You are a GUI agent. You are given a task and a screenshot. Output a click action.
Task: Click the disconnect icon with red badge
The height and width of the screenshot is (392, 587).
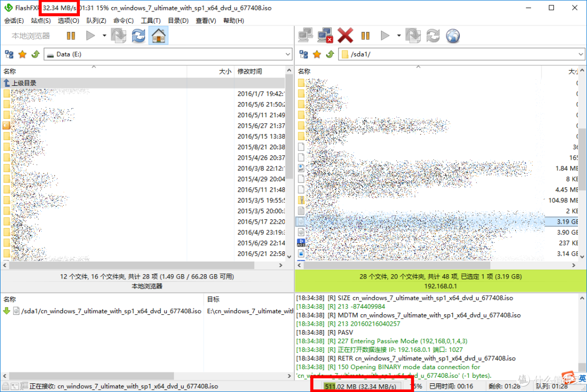tap(325, 36)
